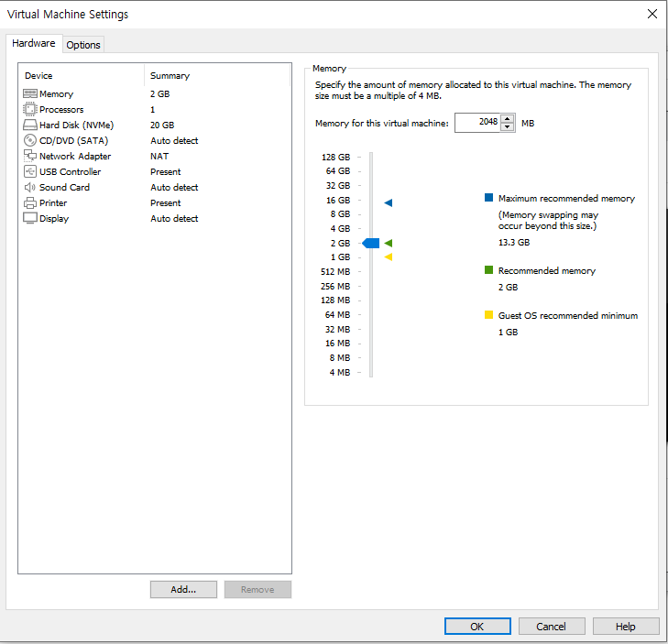This screenshot has height=644, width=668.
Task: Increase memory with the up spinner arrow
Action: coord(507,119)
